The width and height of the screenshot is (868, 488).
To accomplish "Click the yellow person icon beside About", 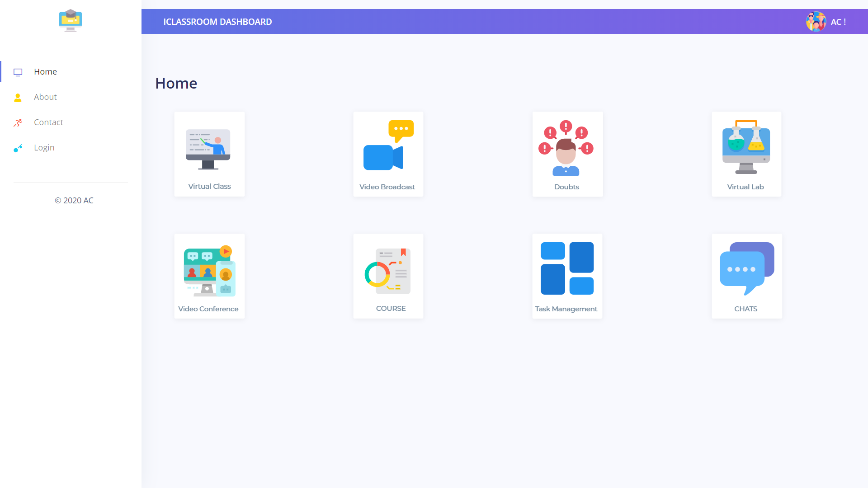I will click(18, 98).
